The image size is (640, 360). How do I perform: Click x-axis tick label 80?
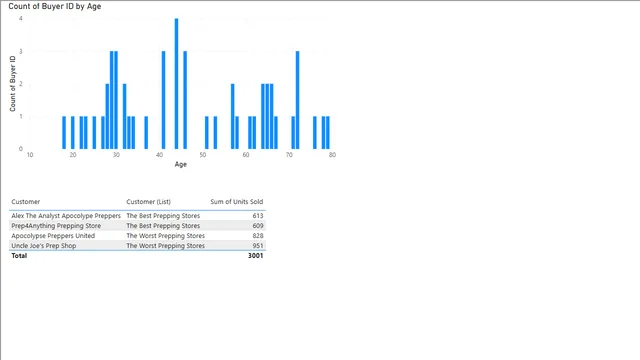point(332,155)
